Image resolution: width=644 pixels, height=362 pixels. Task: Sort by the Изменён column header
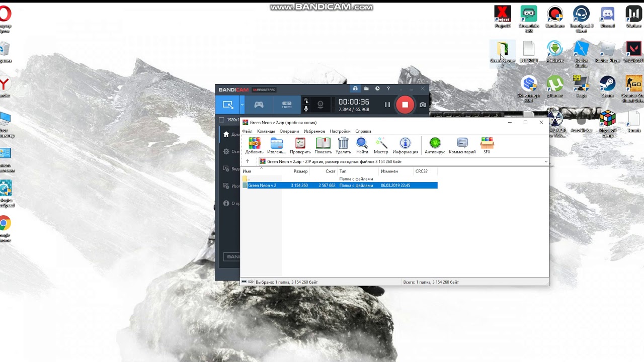[396, 171]
